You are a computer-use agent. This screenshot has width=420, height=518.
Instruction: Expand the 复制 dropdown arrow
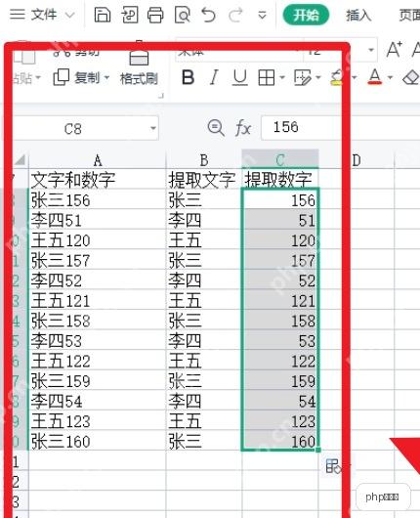106,78
